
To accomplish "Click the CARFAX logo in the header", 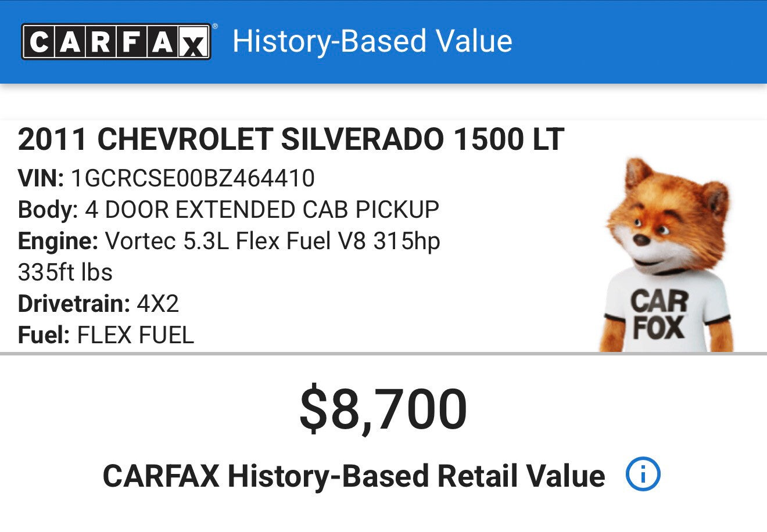I will 116,42.
